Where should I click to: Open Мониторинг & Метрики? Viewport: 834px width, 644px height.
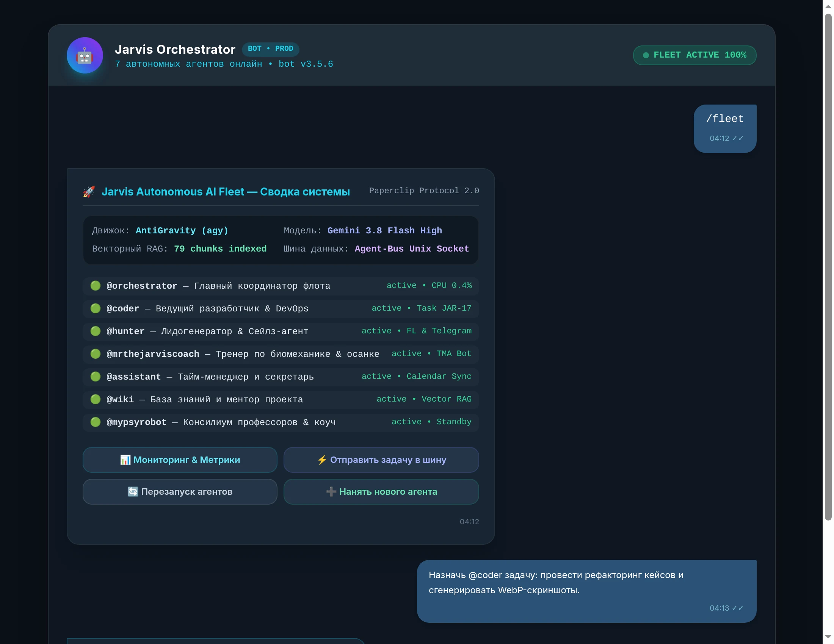click(x=180, y=460)
